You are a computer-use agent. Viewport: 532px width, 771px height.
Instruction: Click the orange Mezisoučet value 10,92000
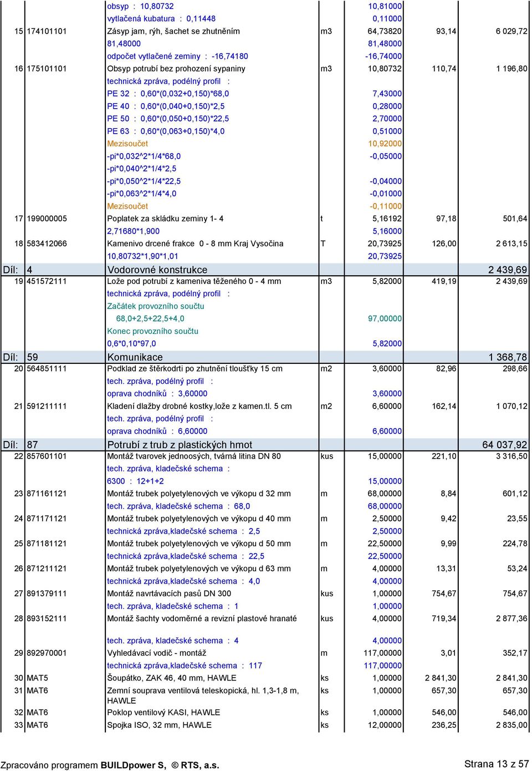(x=385, y=144)
